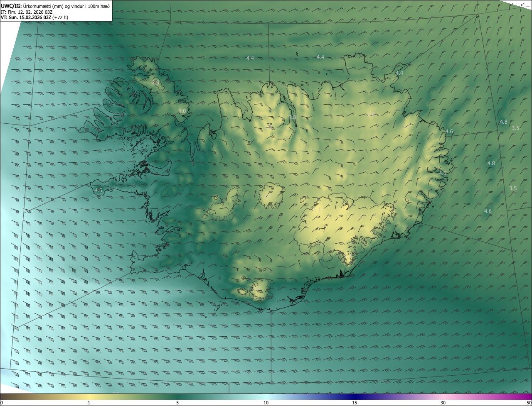The height and width of the screenshot is (406, 532).
Task: Click the color scale tick label 50
Action: pos(529,403)
